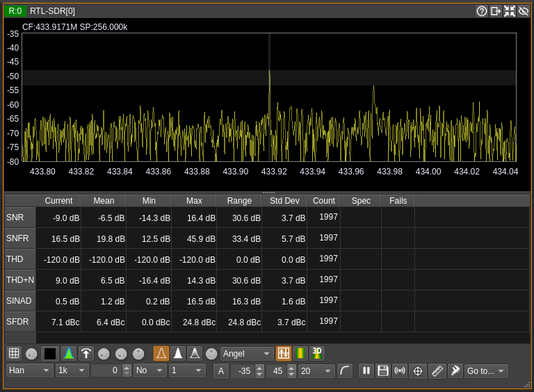Screen dimensions: 534x392
Task: Open the help question mark icon
Action: point(482,11)
